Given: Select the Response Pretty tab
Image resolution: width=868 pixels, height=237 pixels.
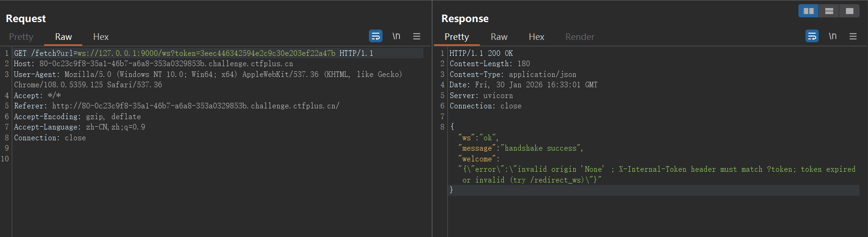Looking at the screenshot, I should pos(456,37).
